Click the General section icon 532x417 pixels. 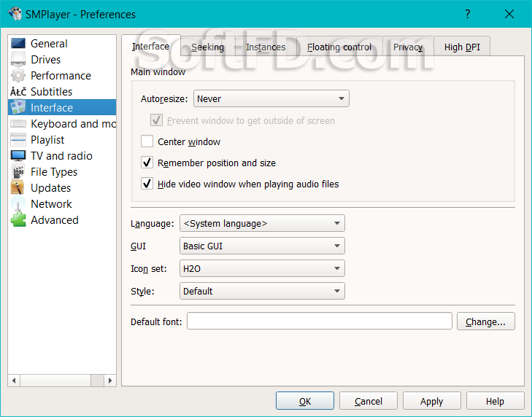[x=18, y=44]
